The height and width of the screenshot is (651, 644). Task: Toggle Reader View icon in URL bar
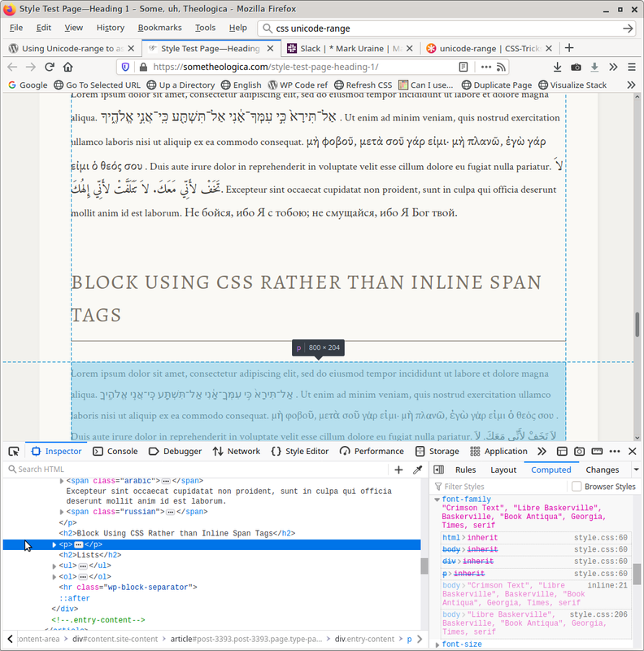pyautogui.click(x=463, y=67)
